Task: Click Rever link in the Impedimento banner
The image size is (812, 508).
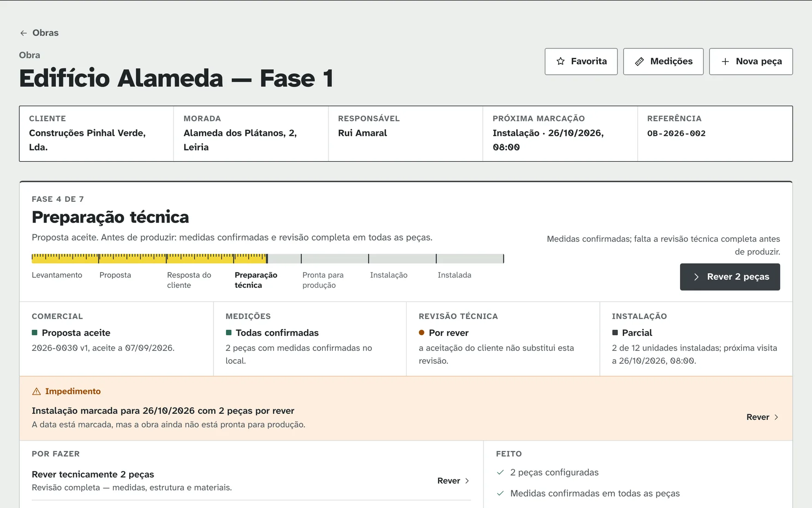Action: (763, 417)
